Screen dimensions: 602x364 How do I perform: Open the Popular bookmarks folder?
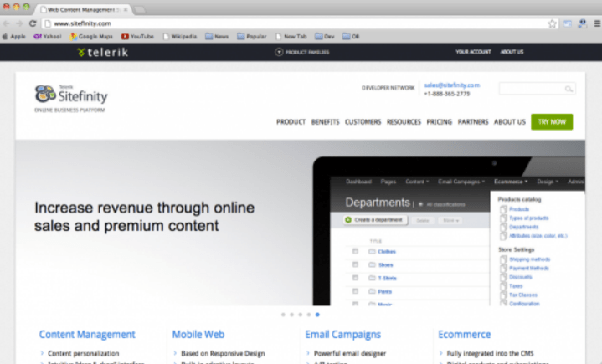click(x=251, y=37)
